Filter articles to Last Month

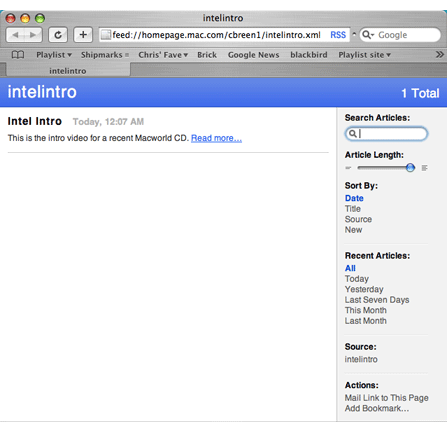pyautogui.click(x=366, y=321)
